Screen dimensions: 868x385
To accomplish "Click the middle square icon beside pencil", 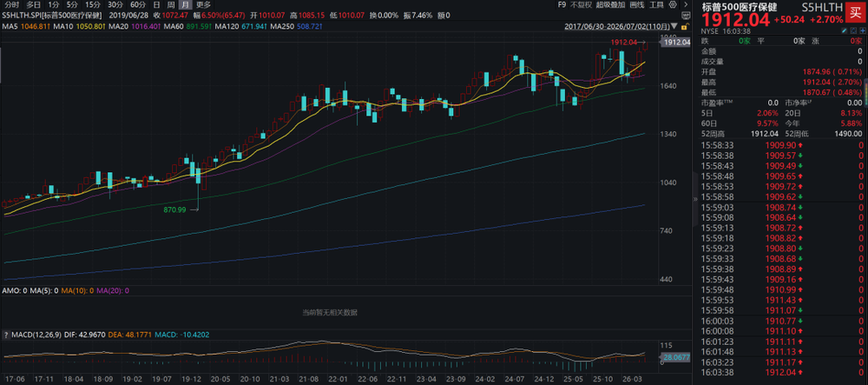I will click(x=853, y=30).
